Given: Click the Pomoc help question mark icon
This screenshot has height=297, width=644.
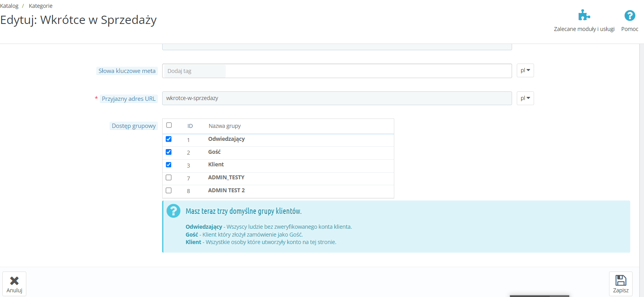Looking at the screenshot, I should tap(630, 15).
